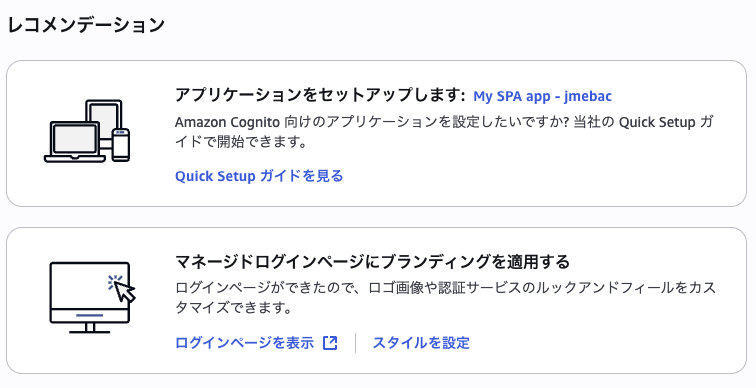This screenshot has height=388, width=756.
Task: Click the マネージドログインページにブランディングを適用する title
Action: click(x=372, y=262)
